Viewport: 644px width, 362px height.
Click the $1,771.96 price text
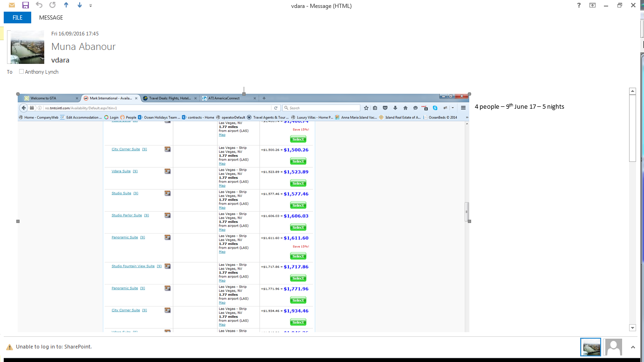click(296, 289)
